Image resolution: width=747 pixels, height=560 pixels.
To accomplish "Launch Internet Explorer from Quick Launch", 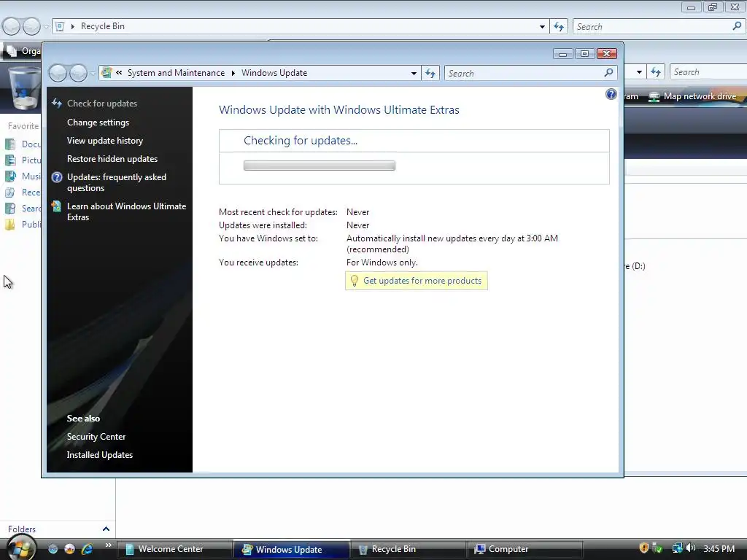I will coord(87,549).
